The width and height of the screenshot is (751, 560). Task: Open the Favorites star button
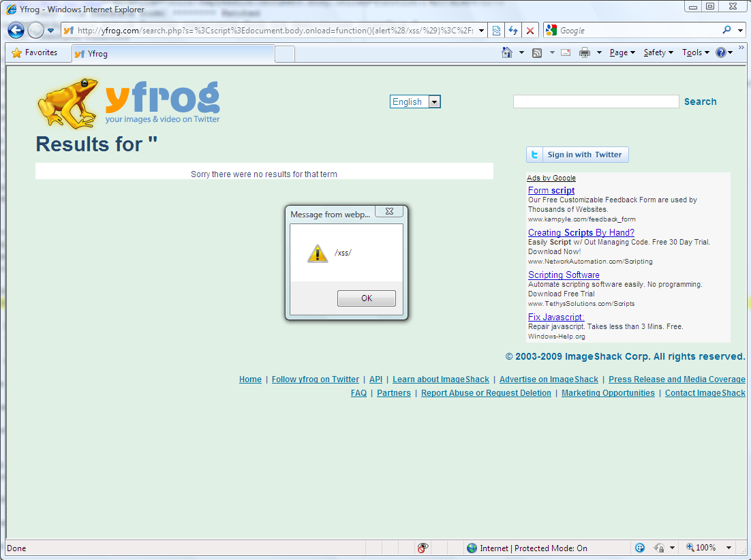coord(34,52)
